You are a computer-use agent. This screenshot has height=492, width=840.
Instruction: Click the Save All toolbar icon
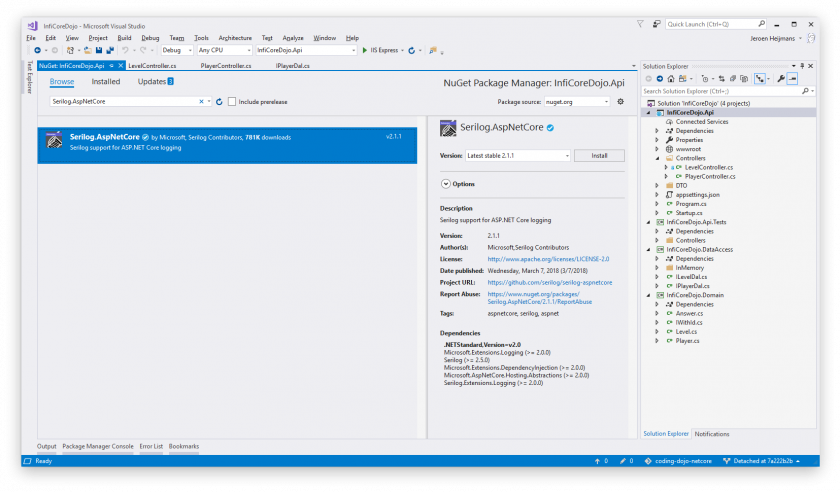110,50
